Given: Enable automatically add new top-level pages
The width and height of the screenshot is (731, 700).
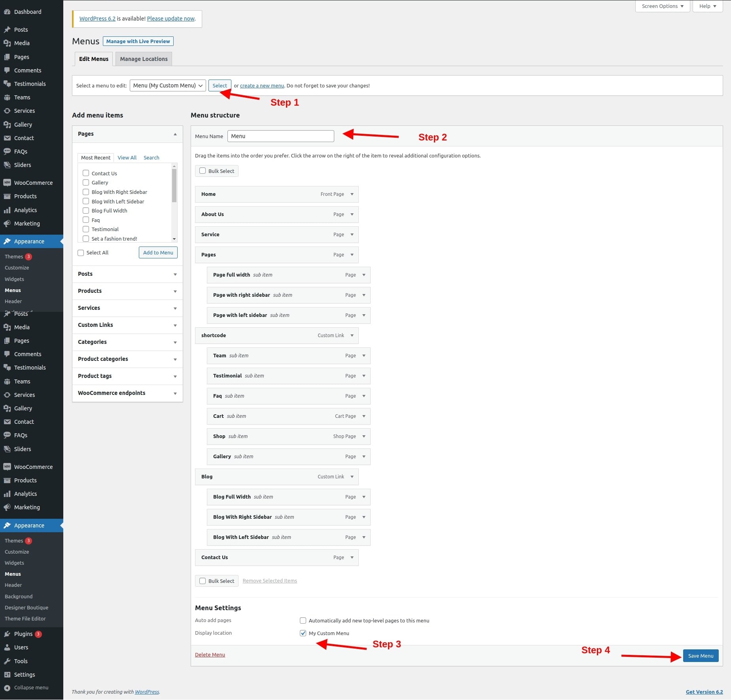Looking at the screenshot, I should (303, 620).
